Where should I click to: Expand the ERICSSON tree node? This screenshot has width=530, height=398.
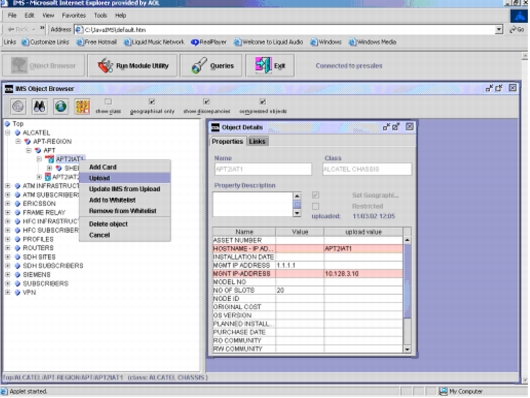point(7,204)
